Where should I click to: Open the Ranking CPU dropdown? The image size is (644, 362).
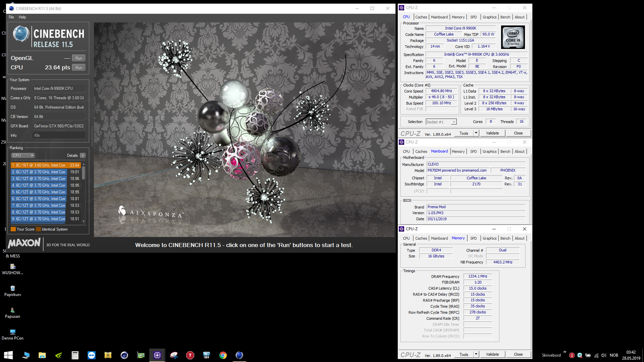[23, 156]
